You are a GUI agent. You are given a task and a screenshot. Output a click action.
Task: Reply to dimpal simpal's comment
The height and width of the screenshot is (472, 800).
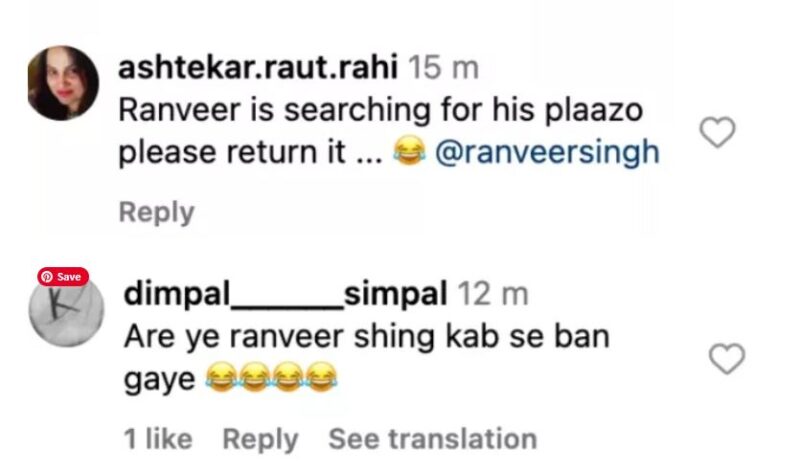click(x=260, y=439)
